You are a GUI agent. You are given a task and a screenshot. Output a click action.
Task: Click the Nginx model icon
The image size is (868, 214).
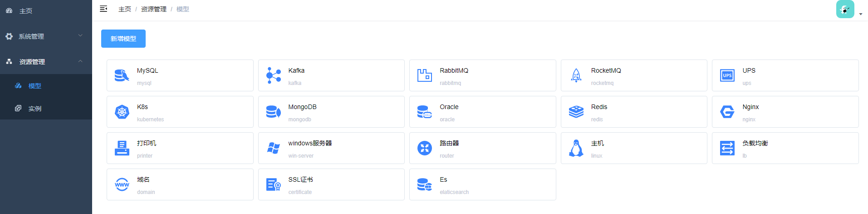(727, 112)
